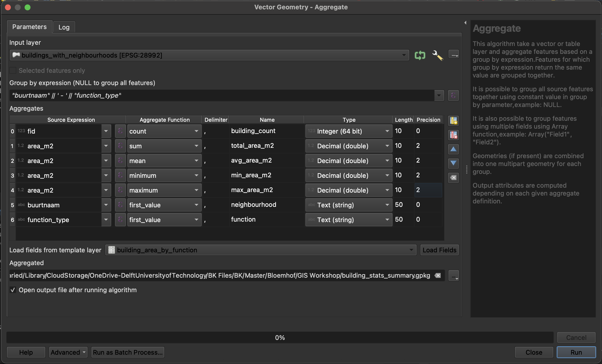602x364 pixels.
Task: Switch to the Log tab
Action: [x=64, y=27]
